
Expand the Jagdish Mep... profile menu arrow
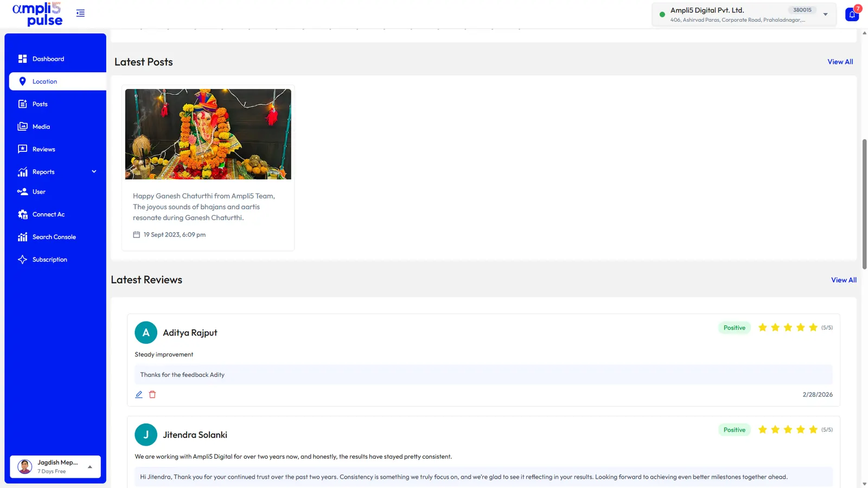click(x=90, y=467)
